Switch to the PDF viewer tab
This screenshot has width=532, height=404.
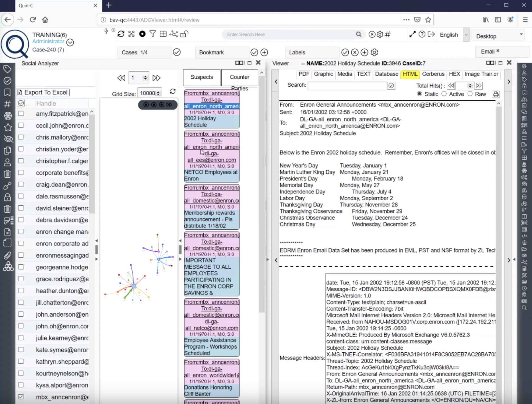[304, 74]
